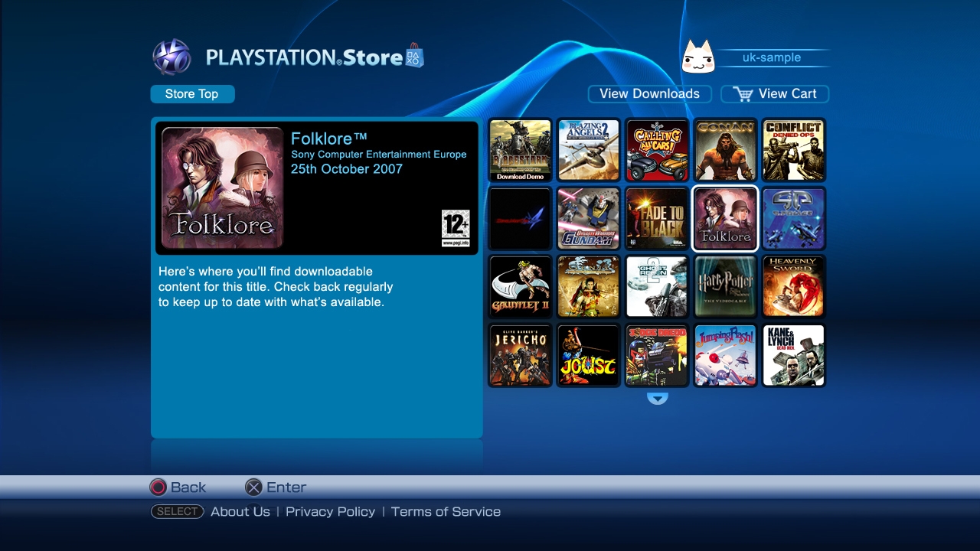
Task: Open the Genji game tile
Action: pyautogui.click(x=589, y=287)
